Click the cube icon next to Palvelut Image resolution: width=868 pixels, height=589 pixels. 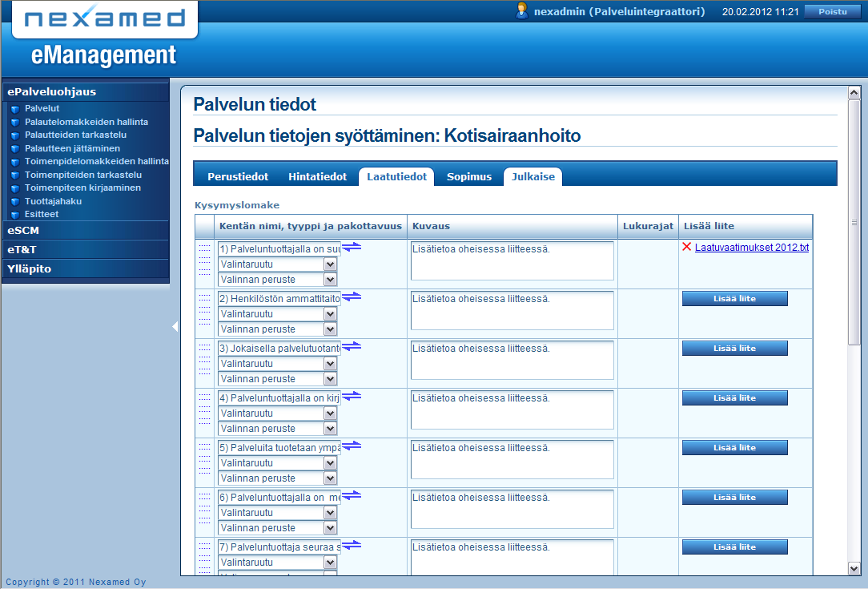pos(15,109)
